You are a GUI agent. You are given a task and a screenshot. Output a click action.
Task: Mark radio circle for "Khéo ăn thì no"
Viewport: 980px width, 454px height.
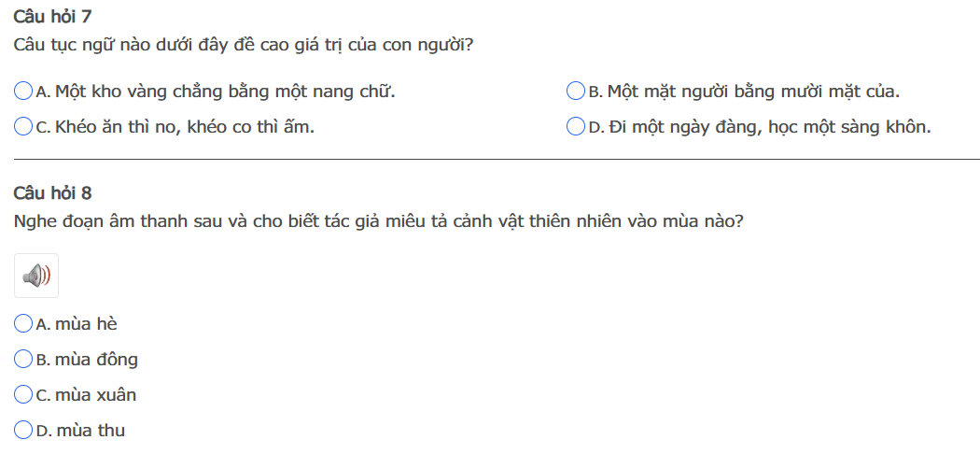click(x=24, y=127)
